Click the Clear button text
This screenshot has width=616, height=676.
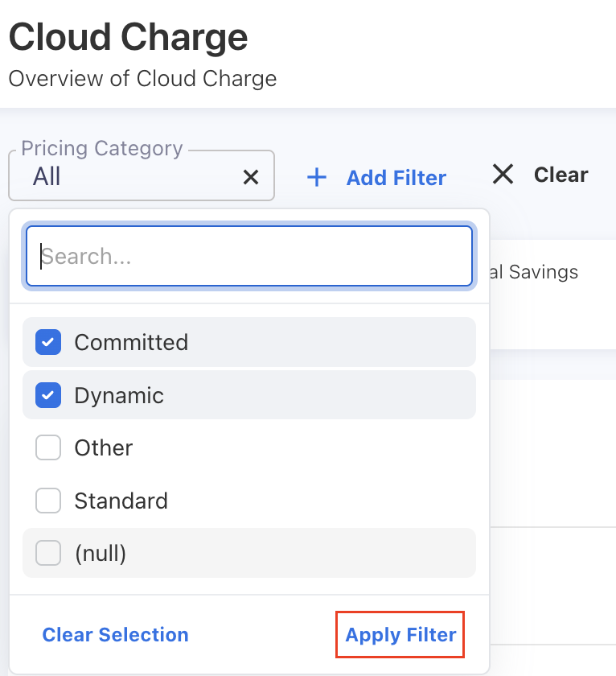pos(561,175)
